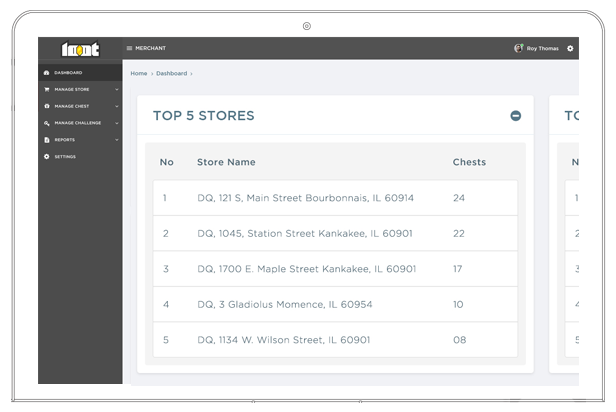Select store DQ, 3 Gladiolus Momence
Screen dimensions: 616x412
(284, 304)
